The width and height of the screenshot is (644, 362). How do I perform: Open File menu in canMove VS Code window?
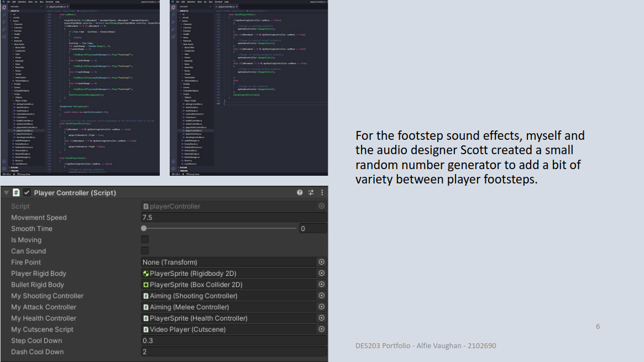[x=8, y=2]
